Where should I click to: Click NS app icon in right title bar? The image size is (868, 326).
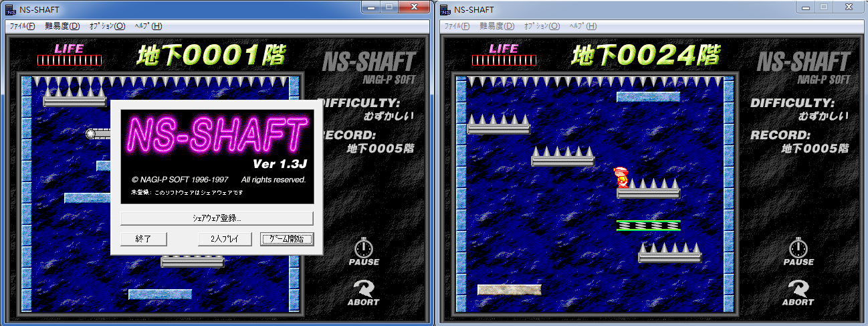click(x=446, y=9)
